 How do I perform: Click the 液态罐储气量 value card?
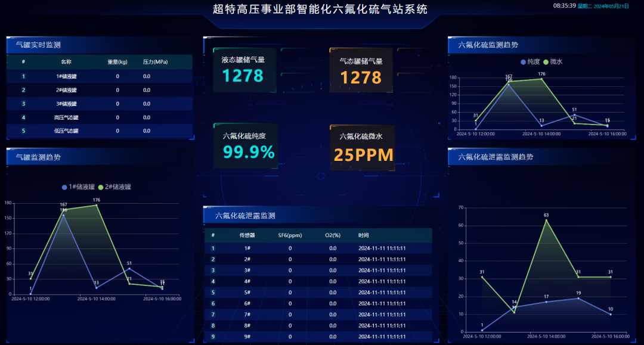243,70
